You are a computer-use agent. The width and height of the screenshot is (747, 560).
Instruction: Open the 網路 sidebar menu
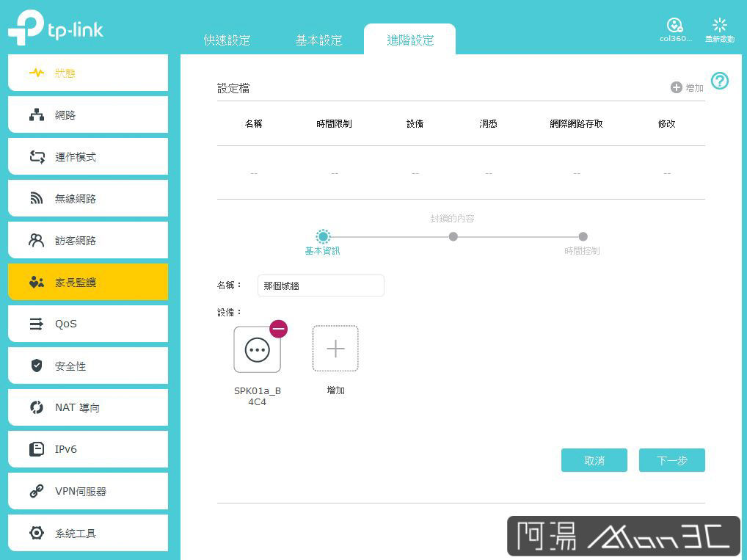click(x=88, y=114)
